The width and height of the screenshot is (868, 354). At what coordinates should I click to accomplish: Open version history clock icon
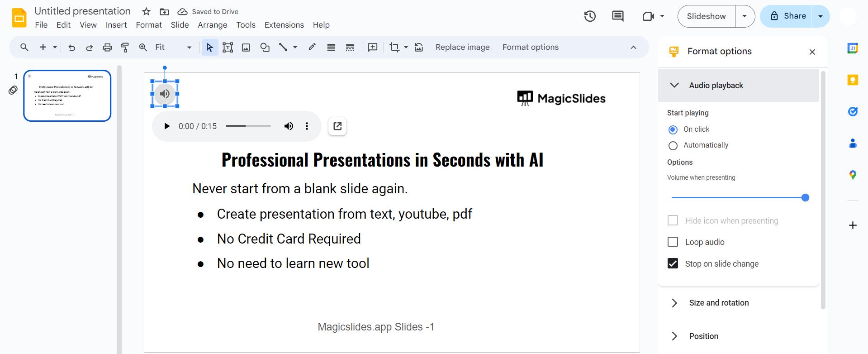[590, 16]
